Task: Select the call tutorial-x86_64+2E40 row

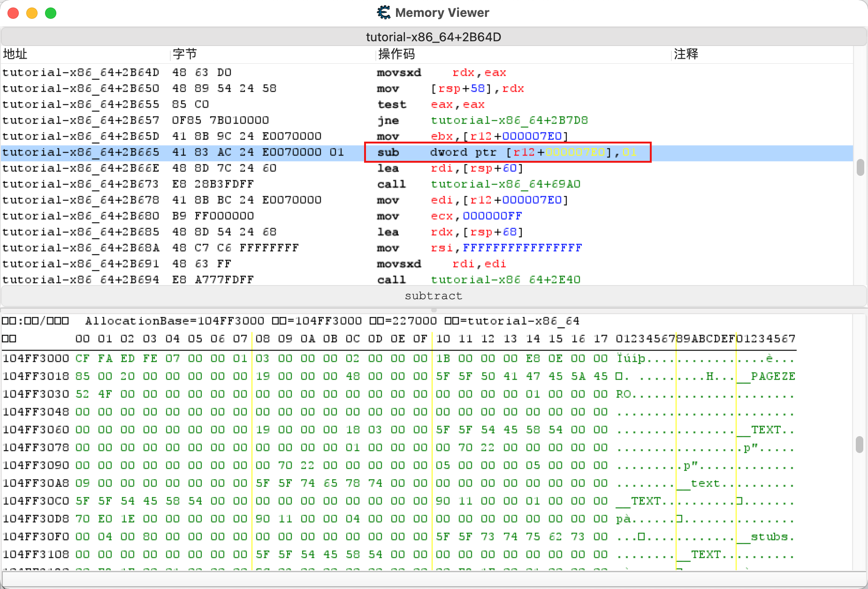Action: [x=427, y=279]
